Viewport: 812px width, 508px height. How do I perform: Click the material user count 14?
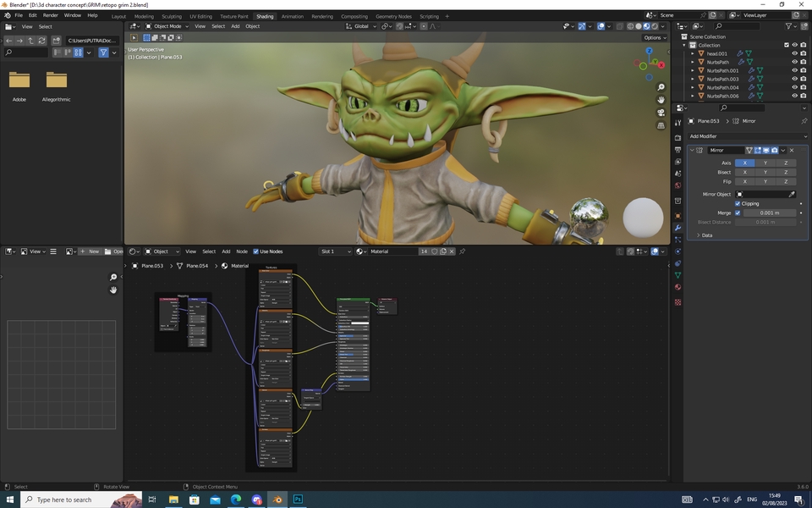click(424, 251)
